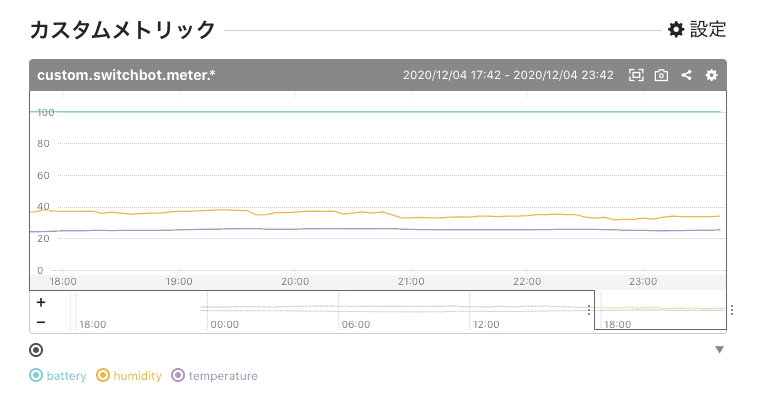Click the share graph icon
Viewport: 758px width, 400px height.
pyautogui.click(x=686, y=75)
